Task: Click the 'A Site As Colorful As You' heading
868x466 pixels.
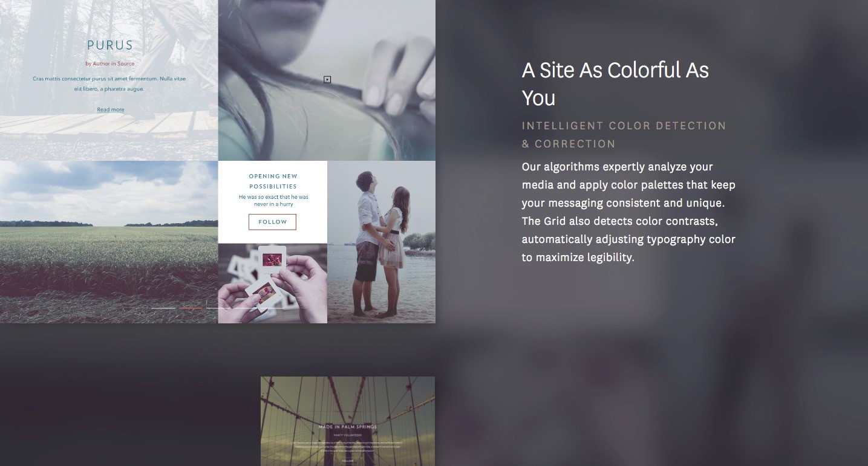Action: pyautogui.click(x=615, y=84)
